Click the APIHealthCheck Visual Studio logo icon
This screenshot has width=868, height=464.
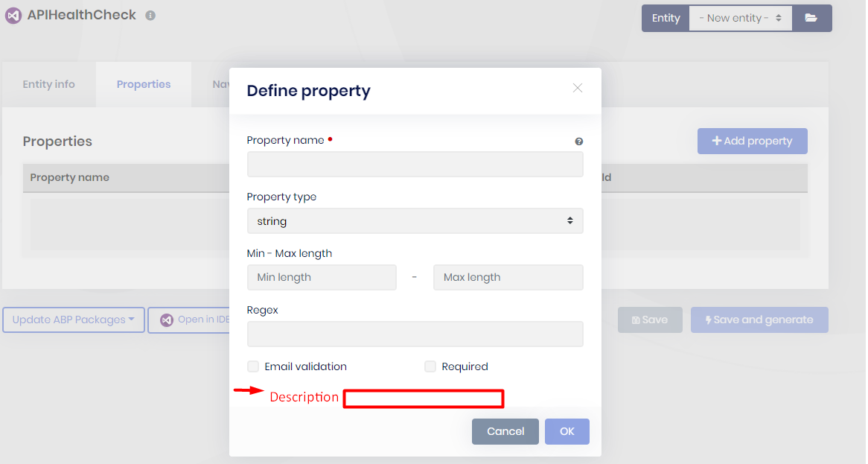13,16
